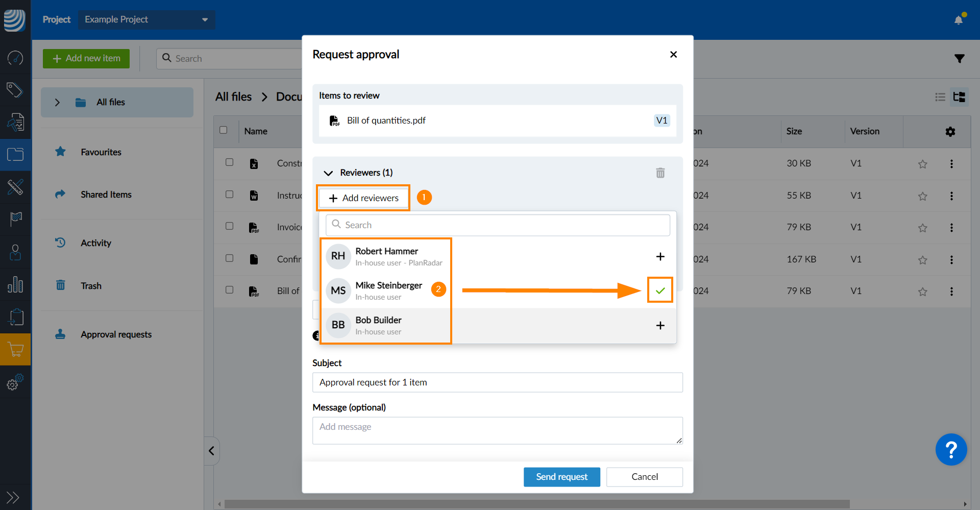Go to Favourites in the sidebar

[x=101, y=152]
